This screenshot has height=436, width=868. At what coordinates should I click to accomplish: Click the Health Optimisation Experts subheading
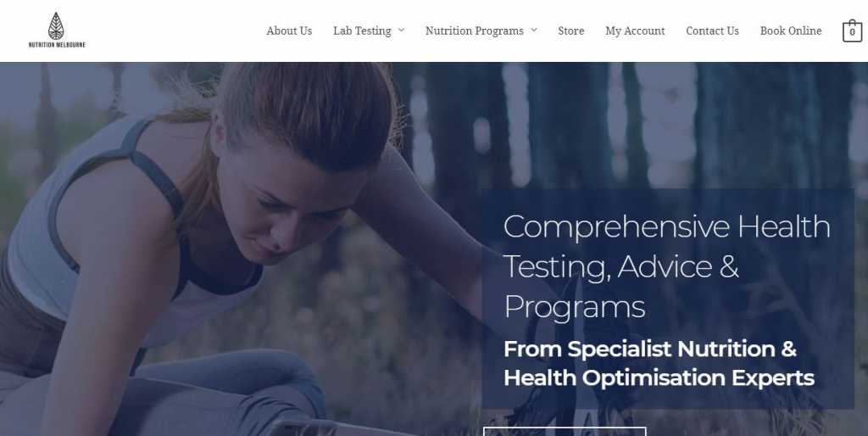659,377
